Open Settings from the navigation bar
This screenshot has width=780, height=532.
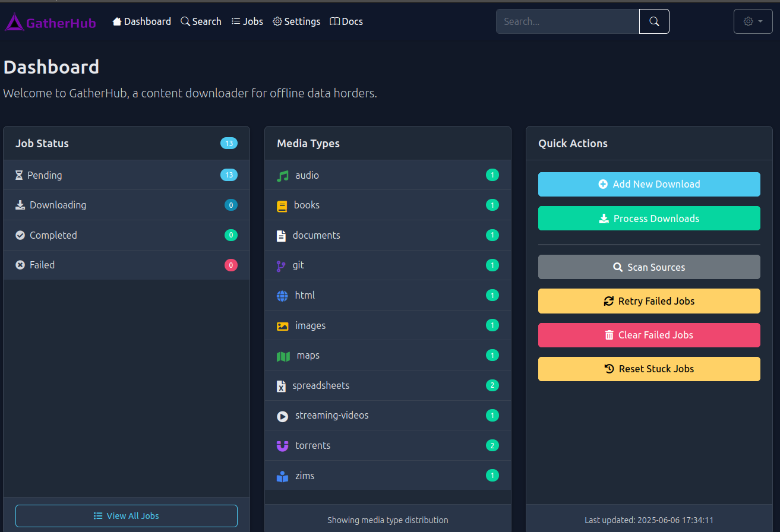coord(296,21)
